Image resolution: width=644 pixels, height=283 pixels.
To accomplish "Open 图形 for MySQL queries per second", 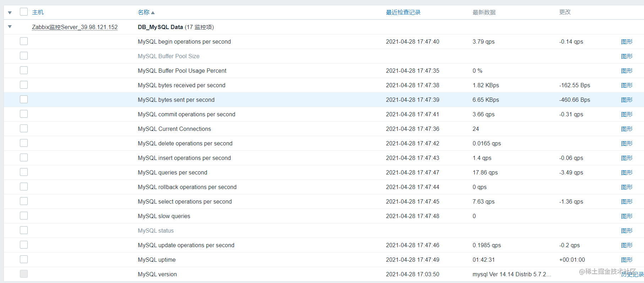I will tap(627, 172).
